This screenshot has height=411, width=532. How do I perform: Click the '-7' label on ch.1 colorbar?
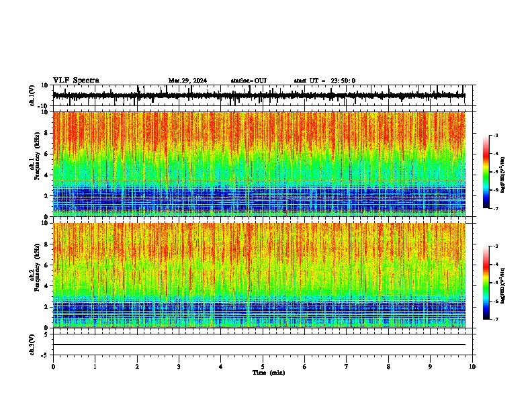click(x=495, y=208)
